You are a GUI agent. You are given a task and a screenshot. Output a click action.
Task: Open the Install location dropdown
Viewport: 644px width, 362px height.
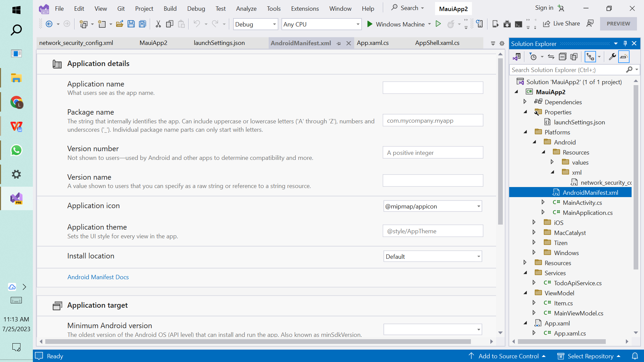click(x=479, y=256)
